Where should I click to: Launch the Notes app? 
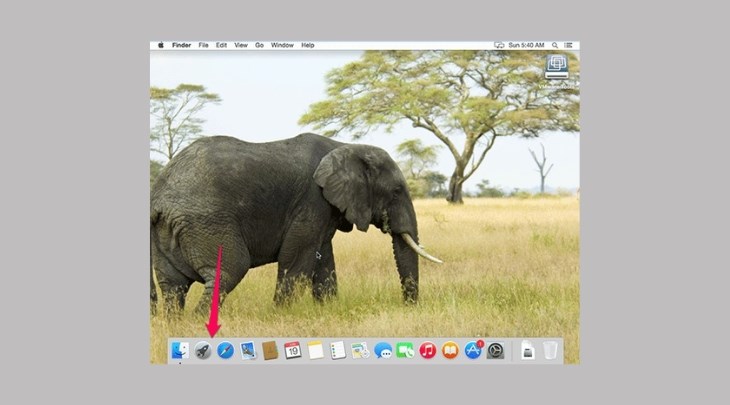click(316, 351)
